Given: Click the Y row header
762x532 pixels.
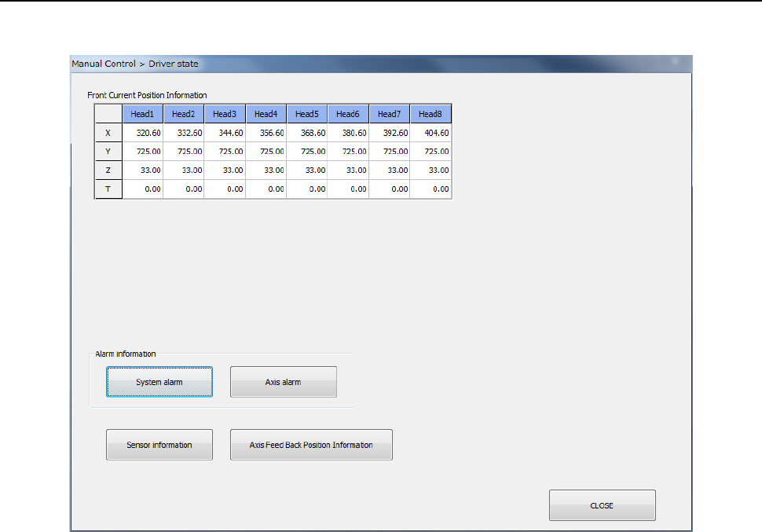Looking at the screenshot, I should click(x=108, y=152).
